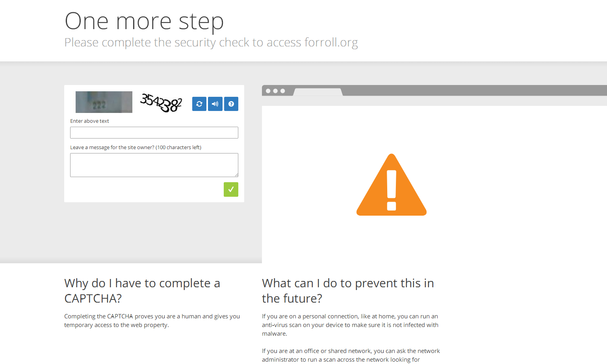Focus the 'Enter above text' input field
Screen dimensions: 607x364
pyautogui.click(x=154, y=133)
